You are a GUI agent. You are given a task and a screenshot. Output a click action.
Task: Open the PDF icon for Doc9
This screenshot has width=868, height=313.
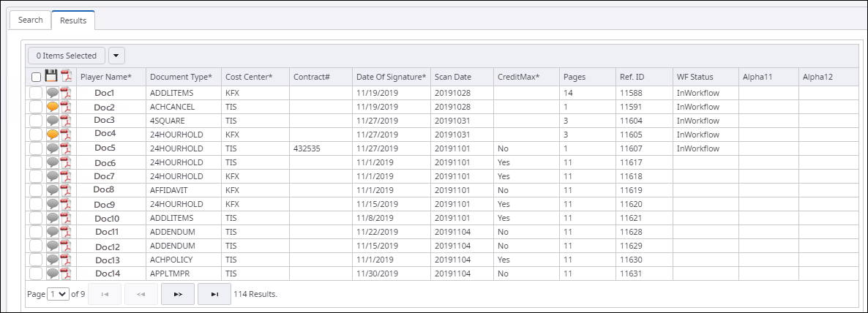pos(66,204)
